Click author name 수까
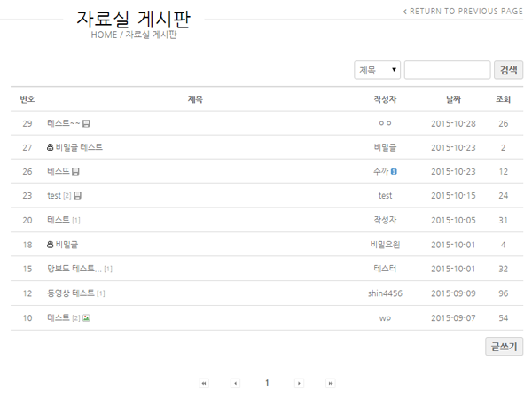The height and width of the screenshot is (399, 532). (381, 171)
